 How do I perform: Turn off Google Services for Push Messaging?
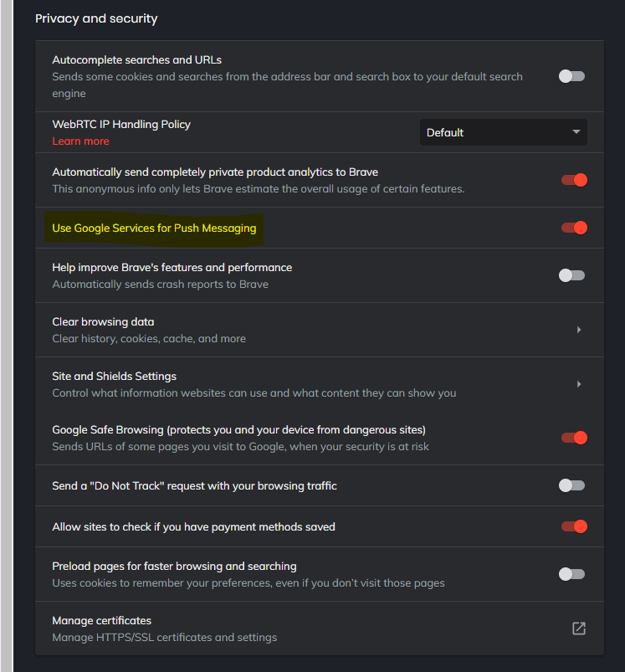pyautogui.click(x=574, y=228)
